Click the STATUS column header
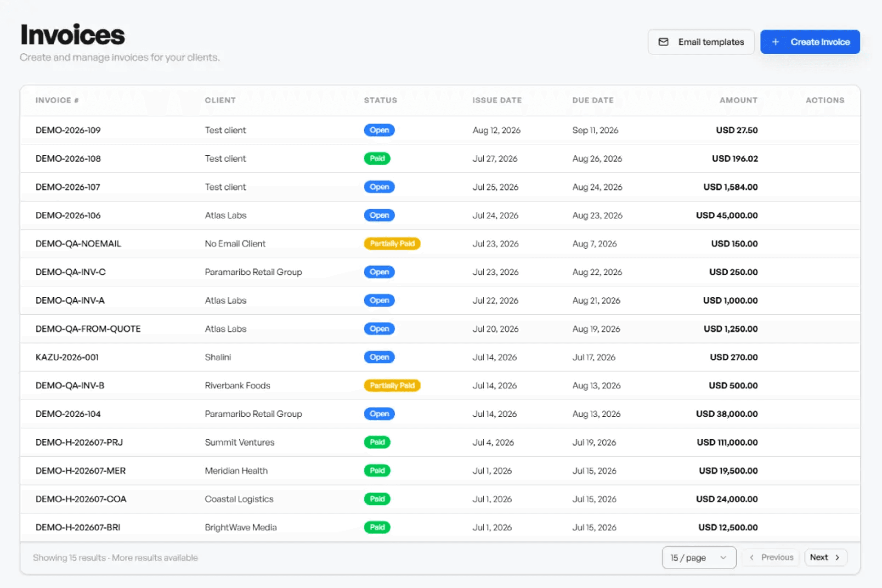882x588 pixels. [x=380, y=100]
